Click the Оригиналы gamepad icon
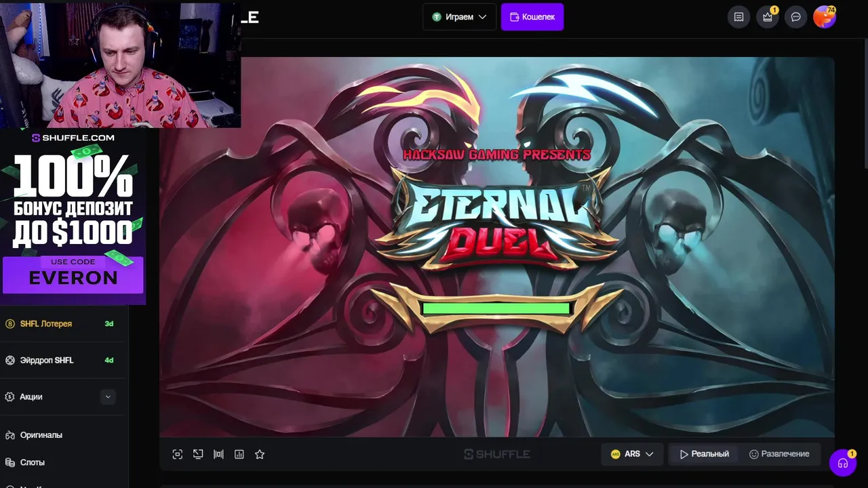The width and height of the screenshot is (868, 488). tap(10, 435)
